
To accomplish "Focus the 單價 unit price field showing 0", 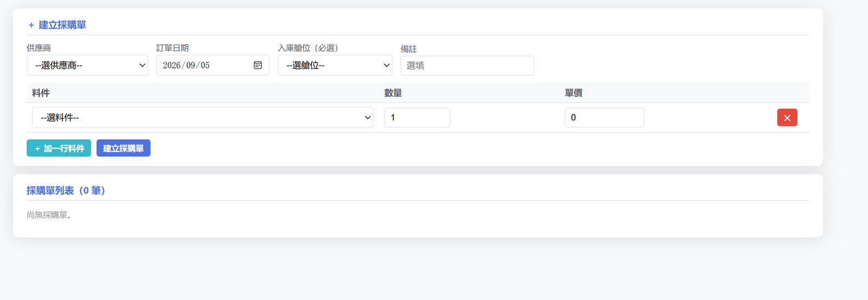I will (x=604, y=118).
